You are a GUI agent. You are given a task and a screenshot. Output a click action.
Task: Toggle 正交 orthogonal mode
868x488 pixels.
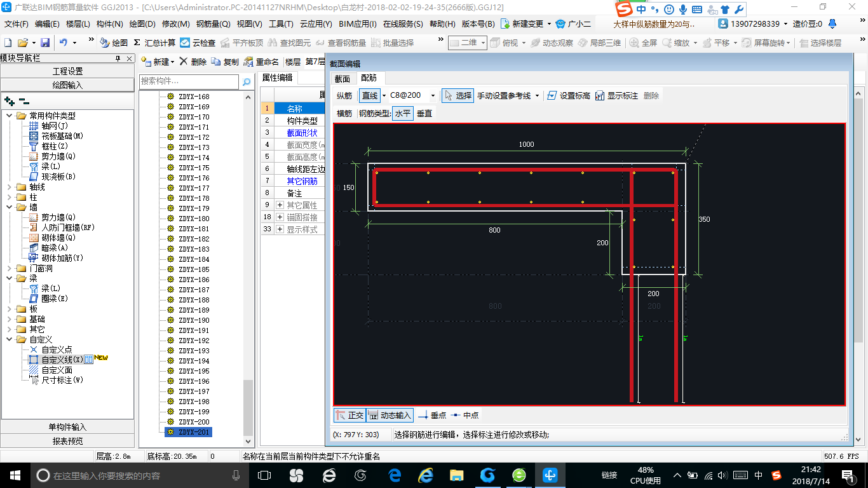coord(349,415)
